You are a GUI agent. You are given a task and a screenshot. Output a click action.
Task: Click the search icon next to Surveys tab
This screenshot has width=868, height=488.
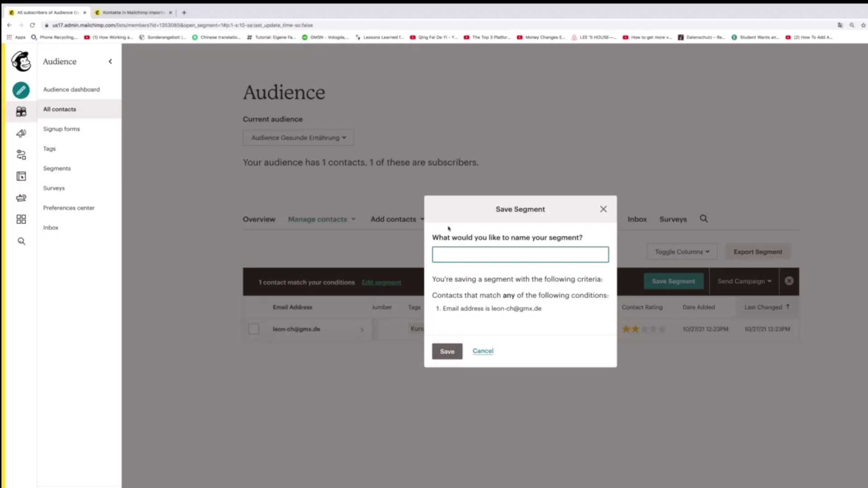pos(704,219)
